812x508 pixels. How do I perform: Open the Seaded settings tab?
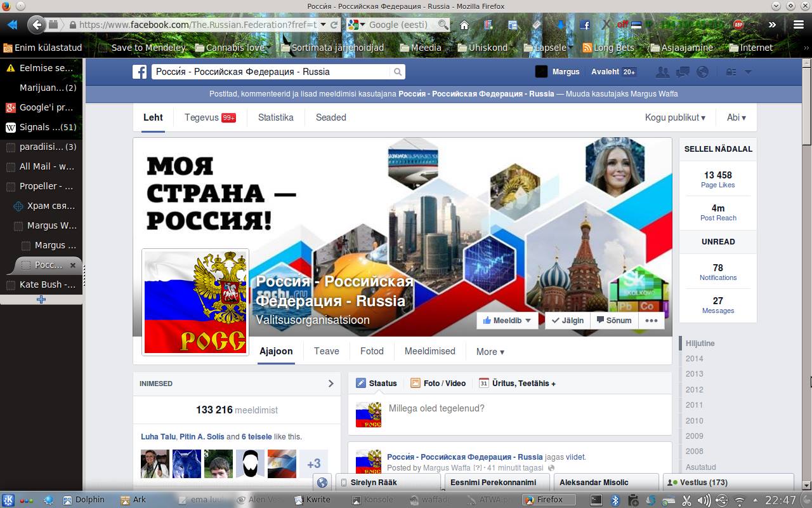tap(331, 117)
